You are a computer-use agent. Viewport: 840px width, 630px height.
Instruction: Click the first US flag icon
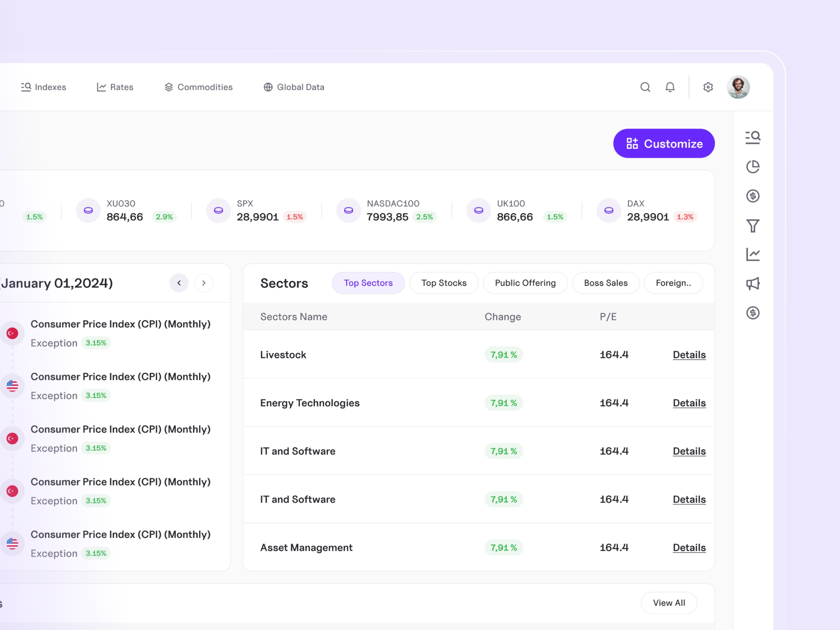coord(12,386)
